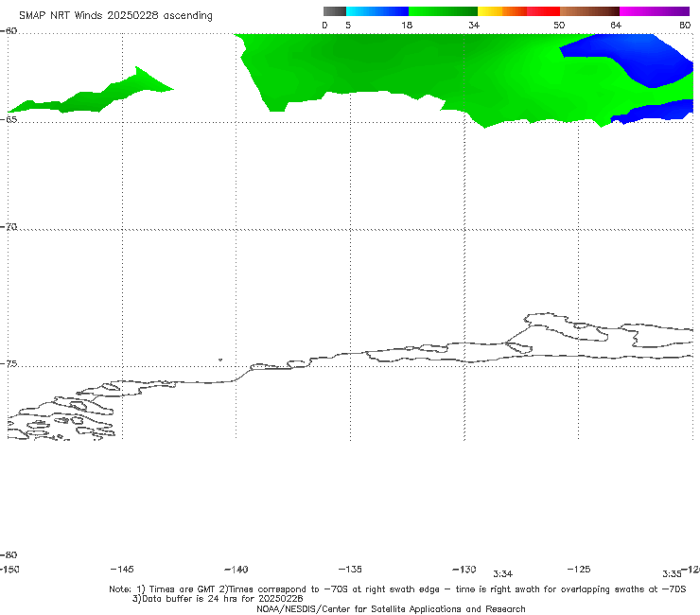Click the latitude label '-75'

click(9, 363)
